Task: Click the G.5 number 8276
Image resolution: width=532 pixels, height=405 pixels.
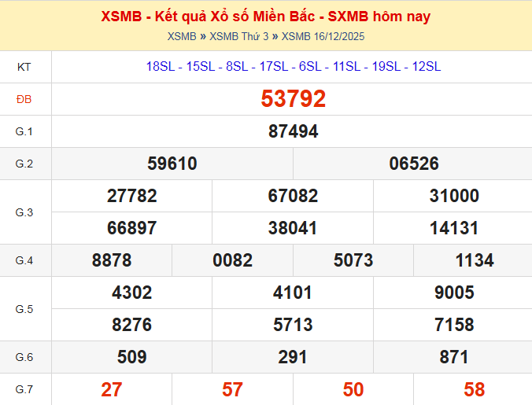Action: click(132, 325)
